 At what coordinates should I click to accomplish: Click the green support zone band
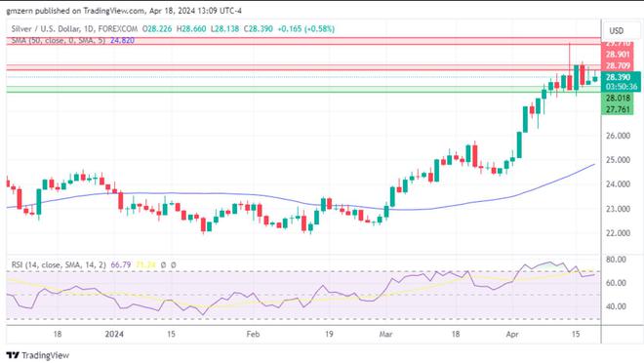[303, 89]
